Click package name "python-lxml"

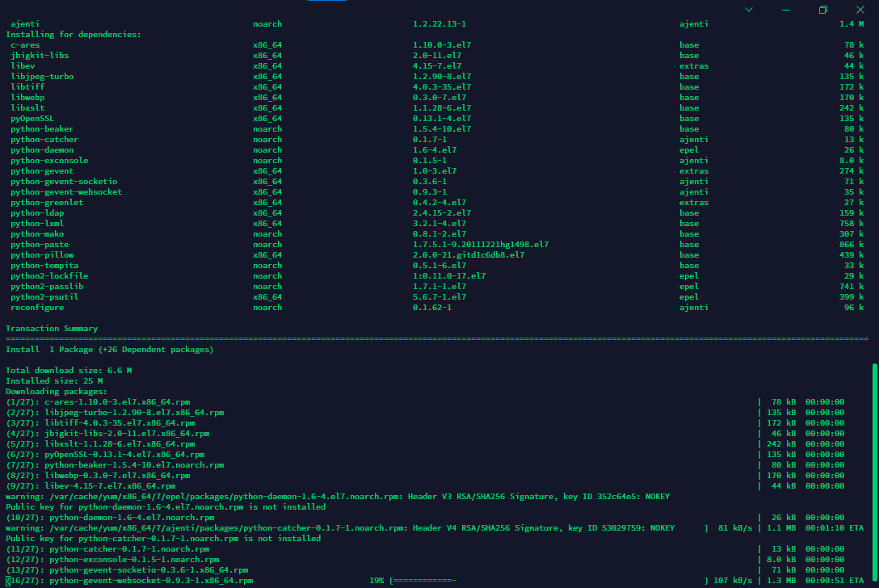[37, 224]
